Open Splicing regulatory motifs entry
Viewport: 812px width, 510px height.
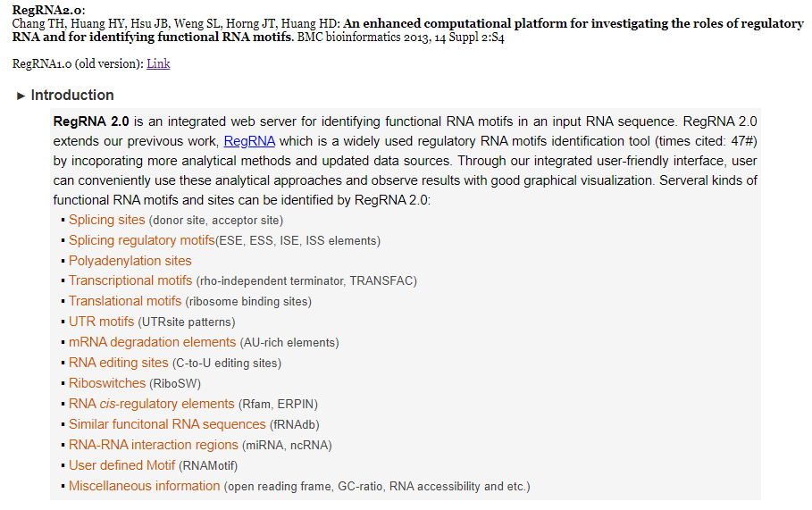pos(141,240)
